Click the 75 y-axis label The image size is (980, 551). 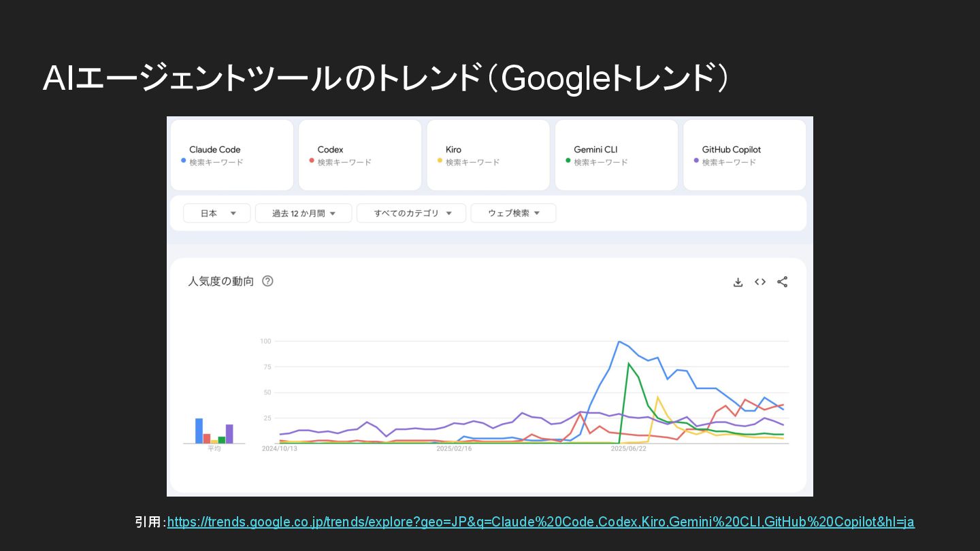[267, 367]
